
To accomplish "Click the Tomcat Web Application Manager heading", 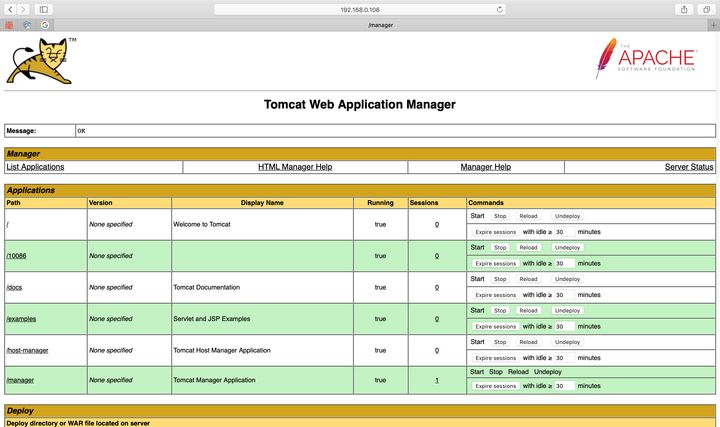I will [360, 104].
